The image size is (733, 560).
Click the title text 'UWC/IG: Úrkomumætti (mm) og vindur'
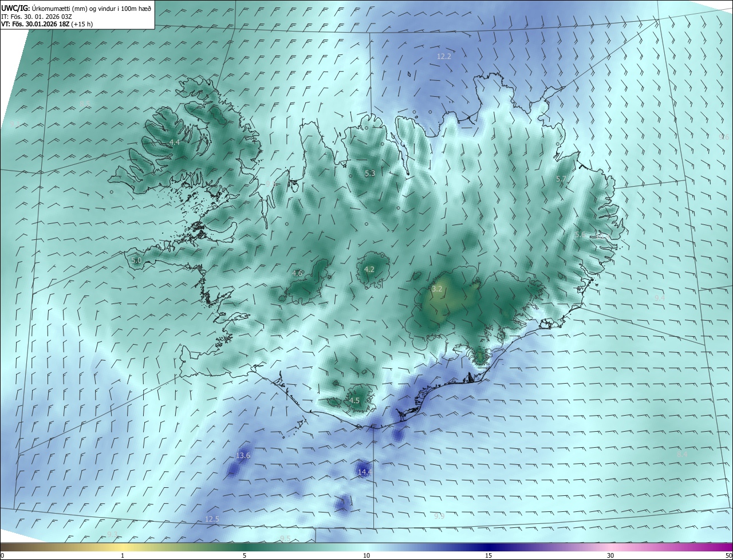tap(76, 7)
